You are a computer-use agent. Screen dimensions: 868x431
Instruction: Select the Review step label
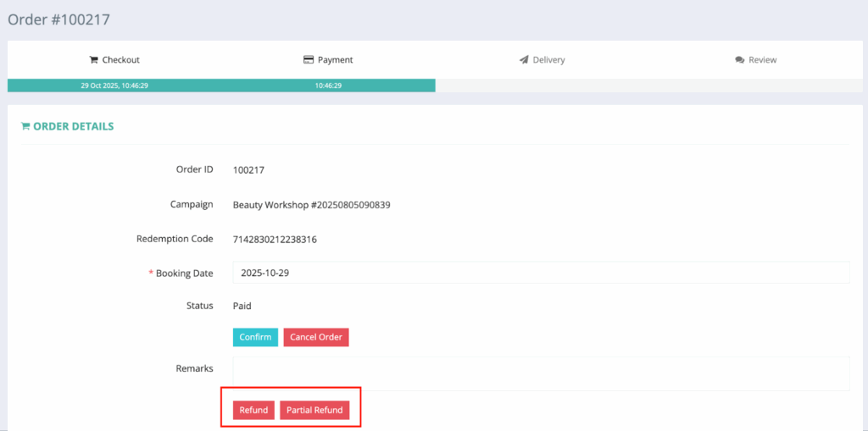(x=762, y=60)
